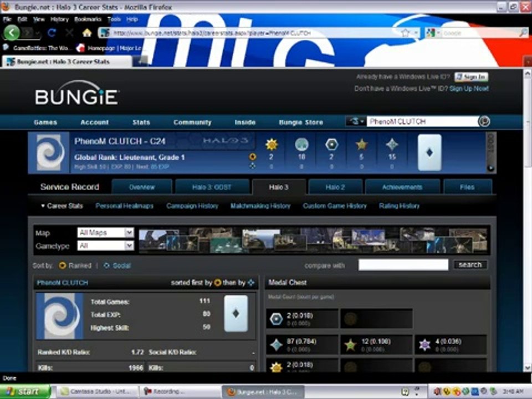
Task: Open the Bookmarks menu
Action: point(88,19)
